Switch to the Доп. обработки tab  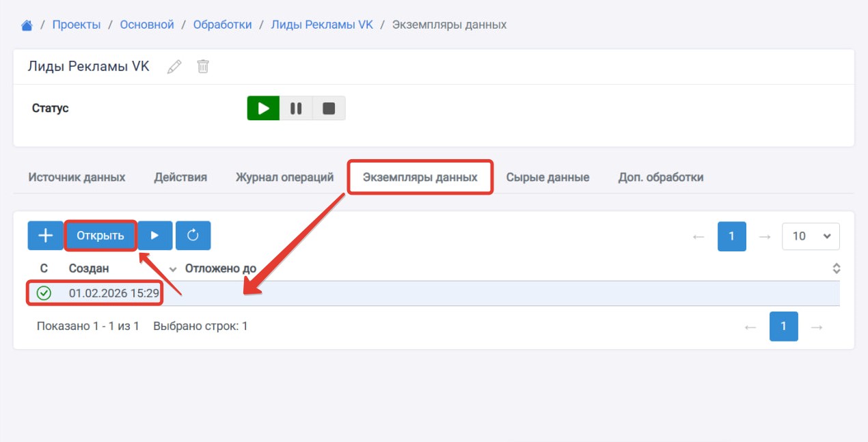coord(661,177)
